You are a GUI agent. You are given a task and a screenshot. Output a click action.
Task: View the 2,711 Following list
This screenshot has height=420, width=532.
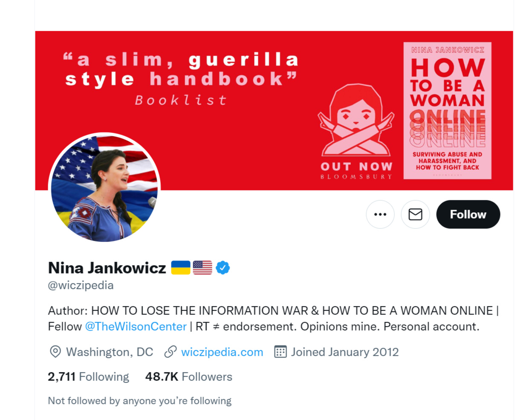click(x=88, y=377)
